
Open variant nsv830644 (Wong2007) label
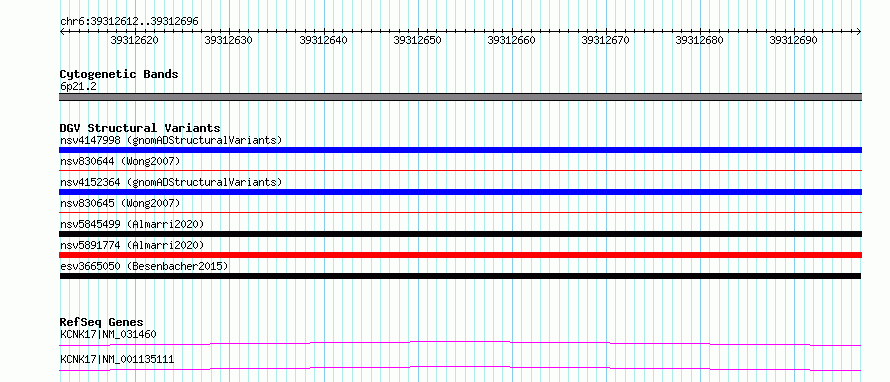click(x=120, y=161)
